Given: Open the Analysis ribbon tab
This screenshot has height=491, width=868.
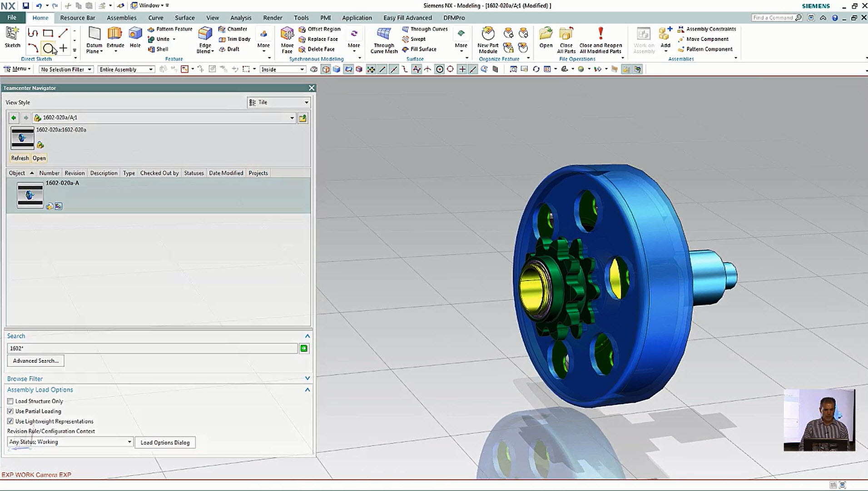Looking at the screenshot, I should (241, 18).
